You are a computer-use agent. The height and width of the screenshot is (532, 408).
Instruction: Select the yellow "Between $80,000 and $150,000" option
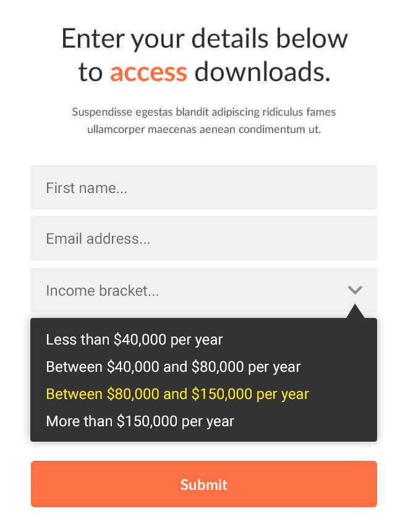coord(177,394)
